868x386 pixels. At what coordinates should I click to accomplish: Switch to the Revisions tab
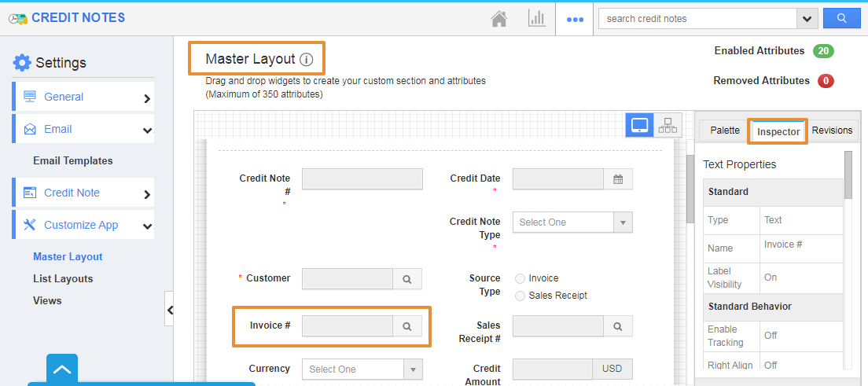[x=832, y=131]
